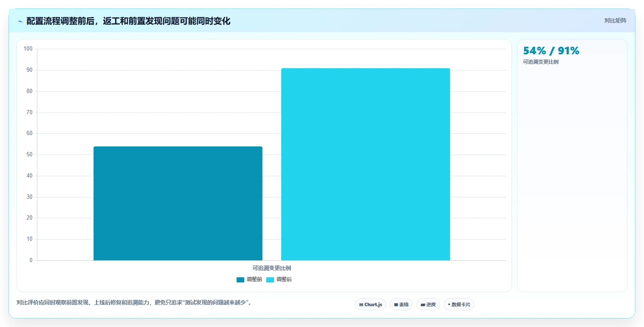Select the 进度 tag chip

[x=428, y=304]
